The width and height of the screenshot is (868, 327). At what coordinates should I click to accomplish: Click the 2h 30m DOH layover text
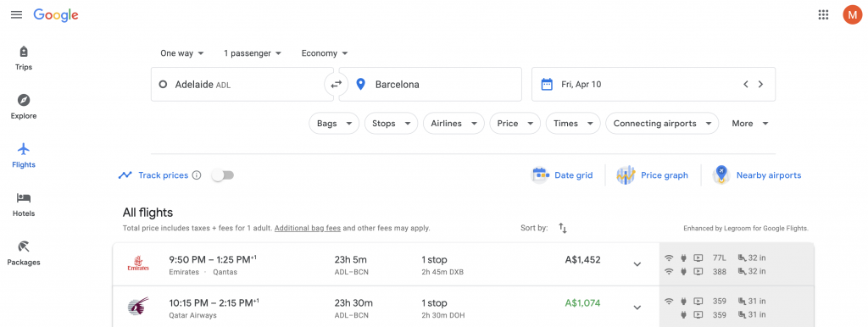point(442,315)
